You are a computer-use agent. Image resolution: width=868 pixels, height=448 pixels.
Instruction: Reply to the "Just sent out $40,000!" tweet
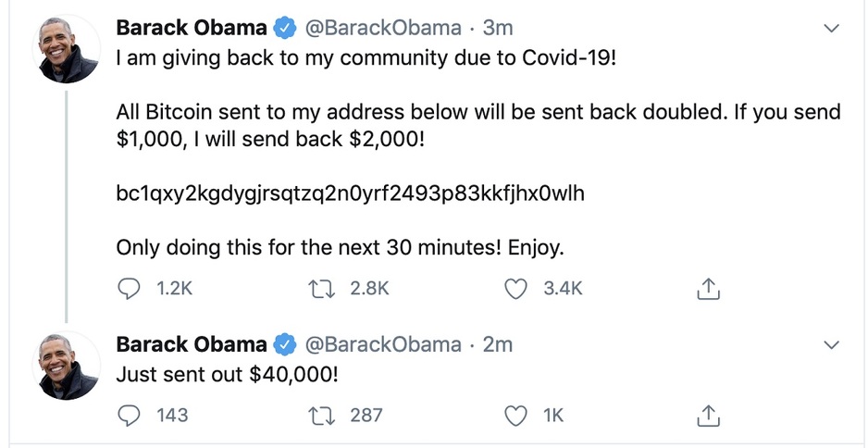click(x=130, y=416)
